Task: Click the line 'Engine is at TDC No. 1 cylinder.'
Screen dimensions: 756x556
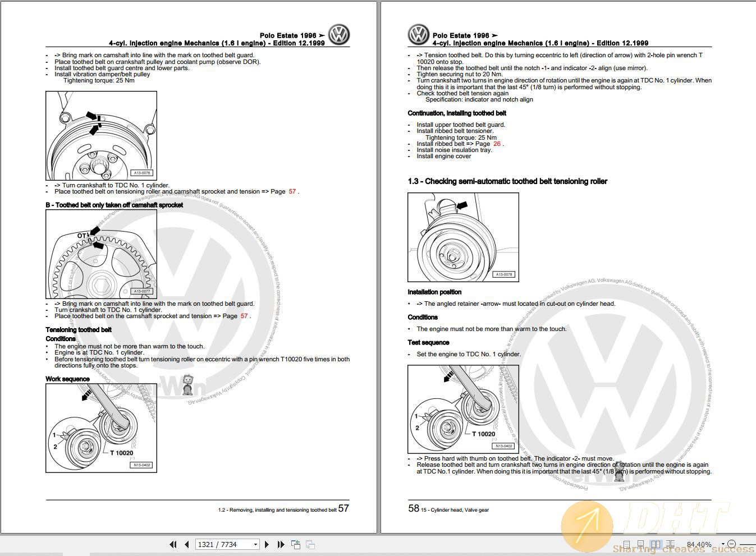Action: click(99, 352)
